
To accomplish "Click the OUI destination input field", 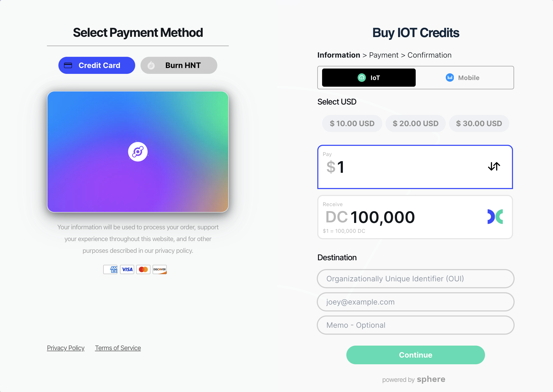I will pyautogui.click(x=415, y=279).
